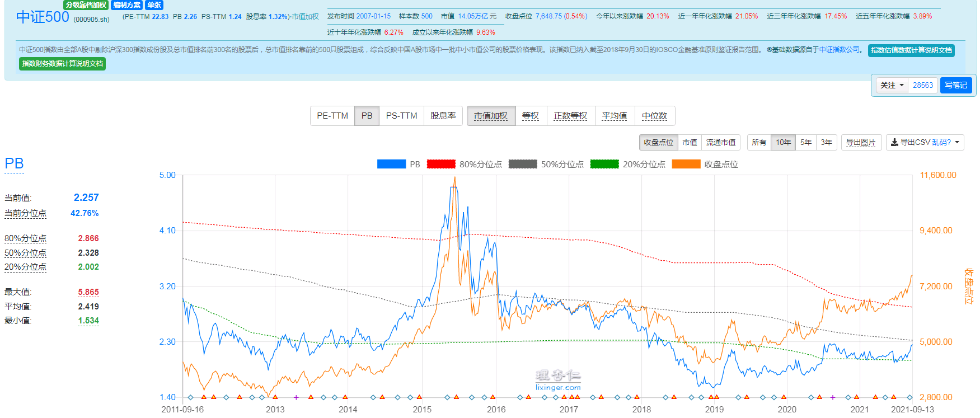This screenshot has width=980, height=418.
Task: Choose 平均值 calculation method
Action: tap(615, 116)
